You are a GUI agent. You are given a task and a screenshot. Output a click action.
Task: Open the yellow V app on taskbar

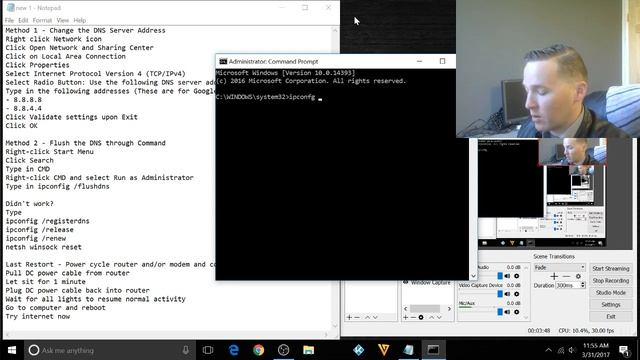383,350
